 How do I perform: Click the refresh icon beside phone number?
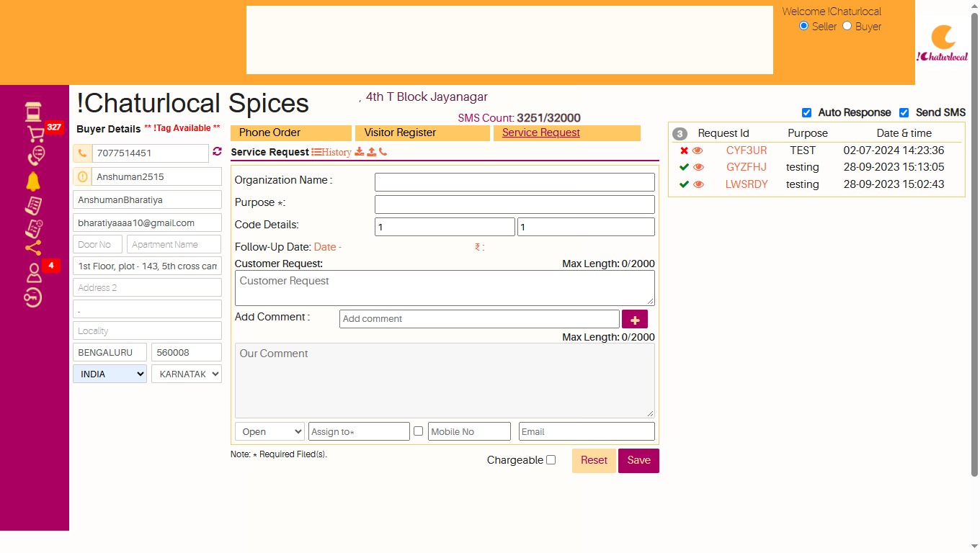pyautogui.click(x=217, y=152)
